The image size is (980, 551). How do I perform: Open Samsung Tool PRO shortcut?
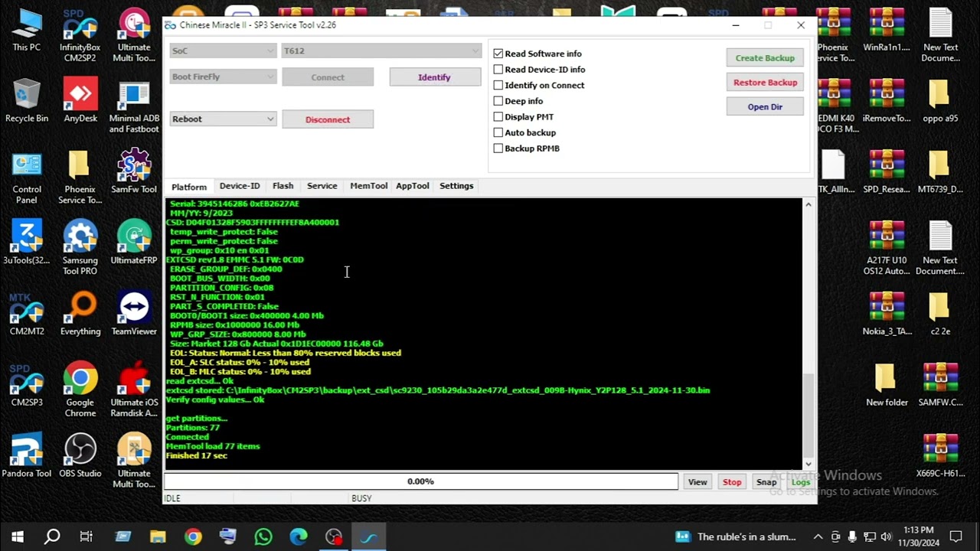click(x=80, y=249)
